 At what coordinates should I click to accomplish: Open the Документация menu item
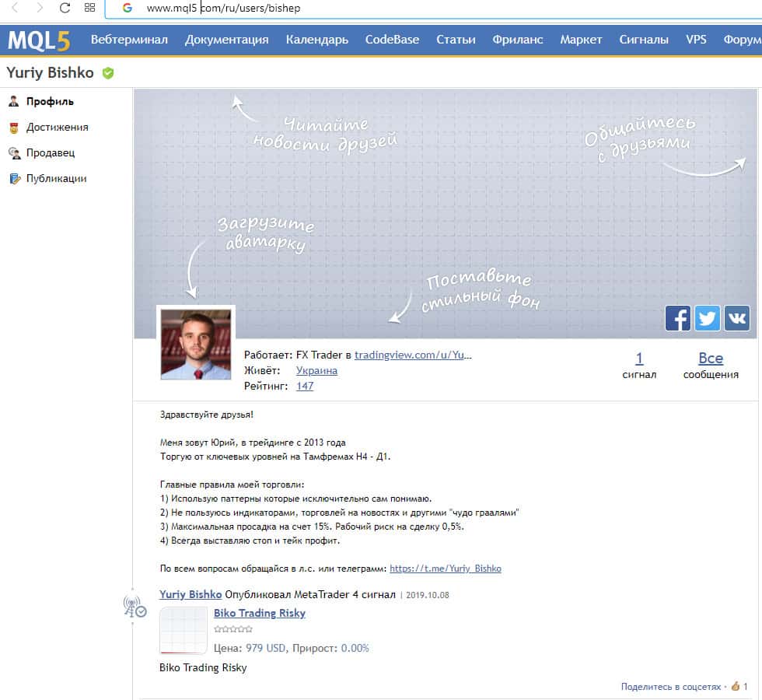[226, 40]
